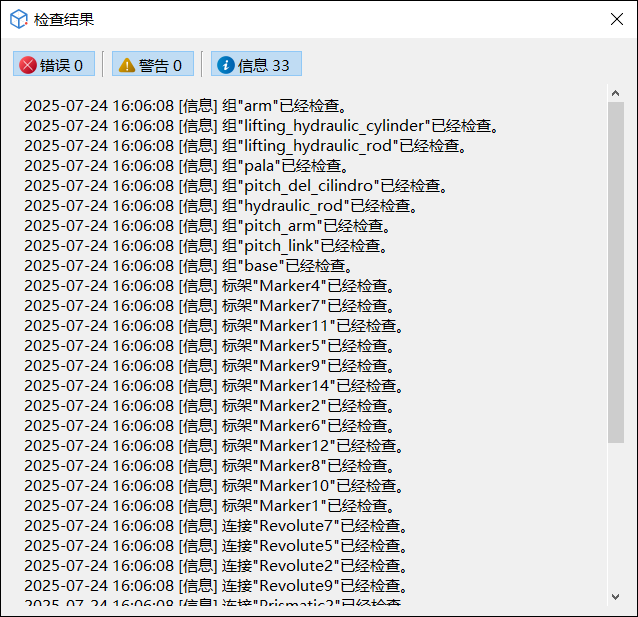This screenshot has height=617, width=638.
Task: Click the "Marker14" checked message
Action: click(212, 386)
